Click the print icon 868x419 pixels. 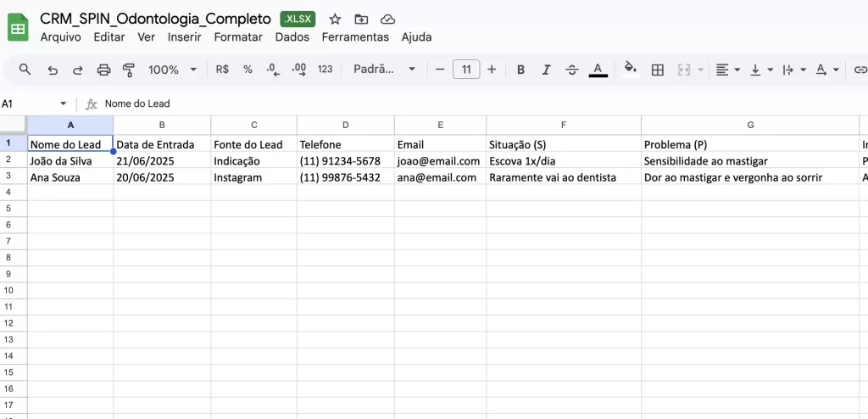coord(103,70)
